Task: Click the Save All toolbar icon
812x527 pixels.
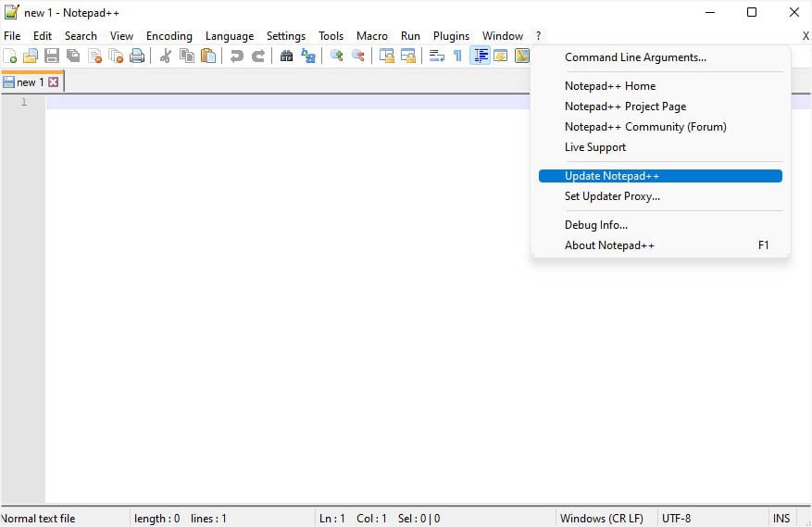Action: tap(73, 56)
